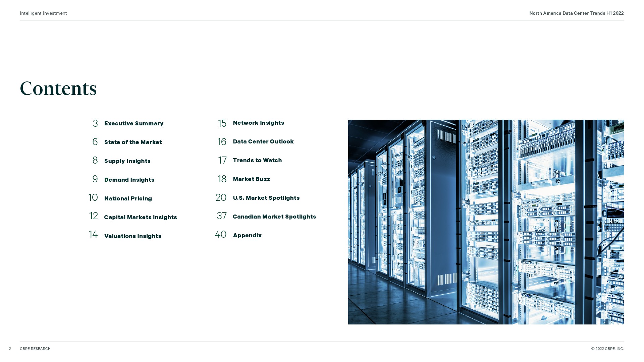The image size is (644, 362).
Task: Click the Intelligent Investment header text
Action: point(43,13)
